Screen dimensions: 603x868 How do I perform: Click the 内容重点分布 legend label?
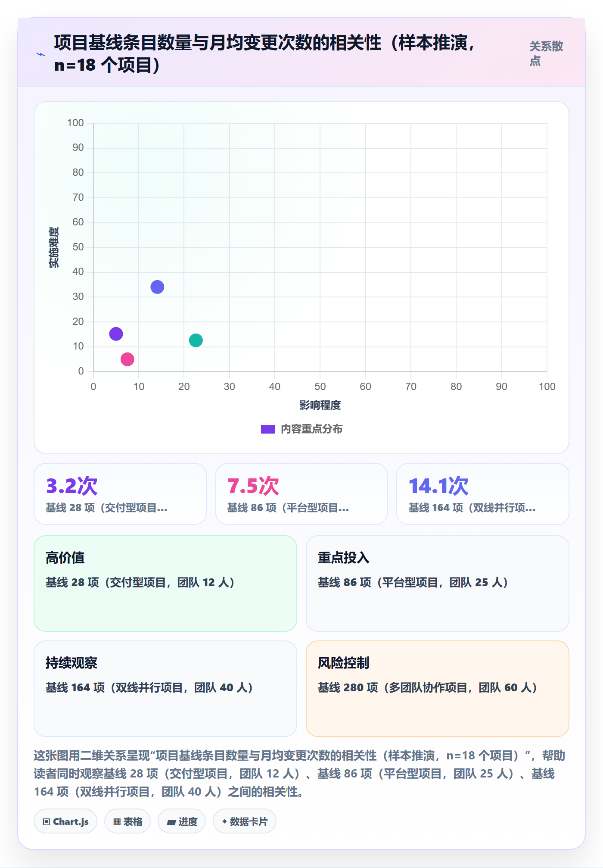coord(312,429)
